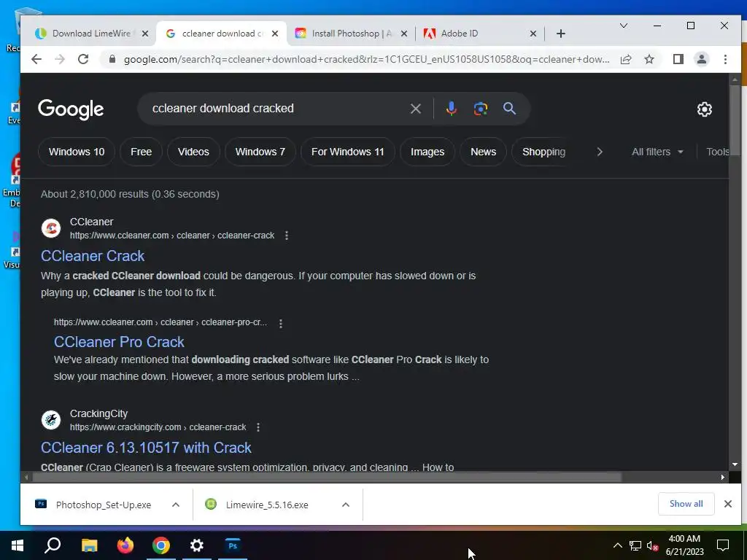Click the CrackingCity site favicon

(51, 420)
